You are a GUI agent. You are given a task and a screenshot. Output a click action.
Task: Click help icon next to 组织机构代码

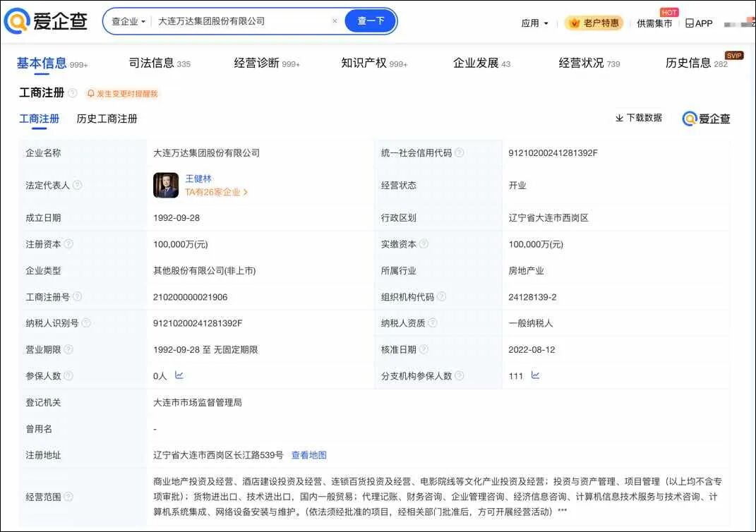point(441,296)
